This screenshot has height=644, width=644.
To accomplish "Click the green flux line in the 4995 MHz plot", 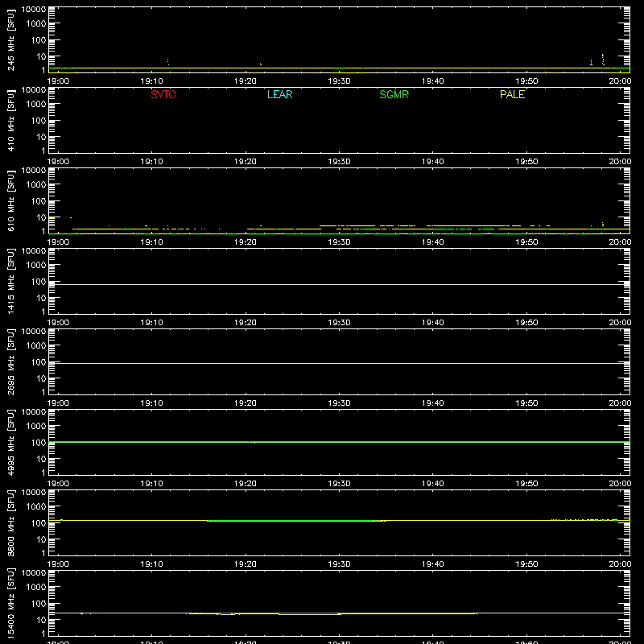I will pyautogui.click(x=339, y=442).
